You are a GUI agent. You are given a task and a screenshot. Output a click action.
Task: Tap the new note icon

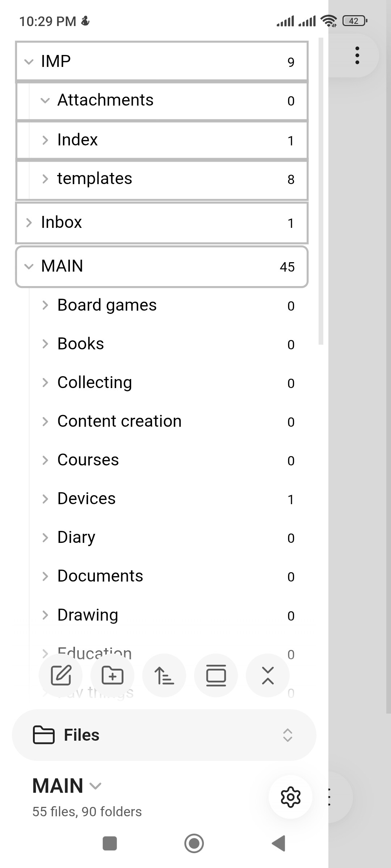coord(61,675)
